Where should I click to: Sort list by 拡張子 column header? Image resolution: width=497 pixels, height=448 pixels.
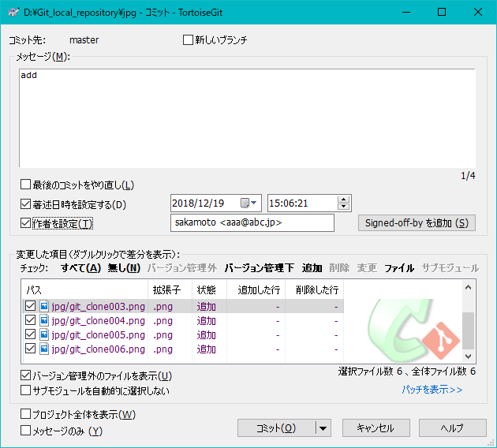(170, 289)
